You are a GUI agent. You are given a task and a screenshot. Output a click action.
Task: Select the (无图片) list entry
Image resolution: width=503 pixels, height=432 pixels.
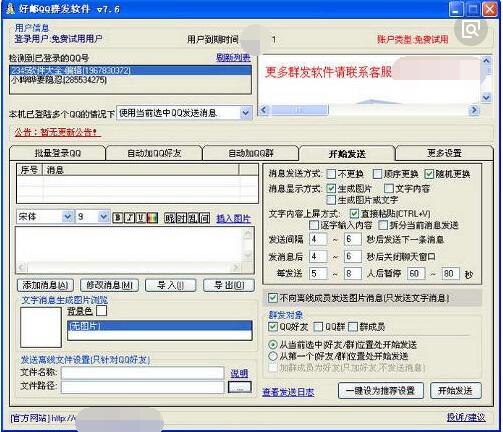tap(160, 326)
